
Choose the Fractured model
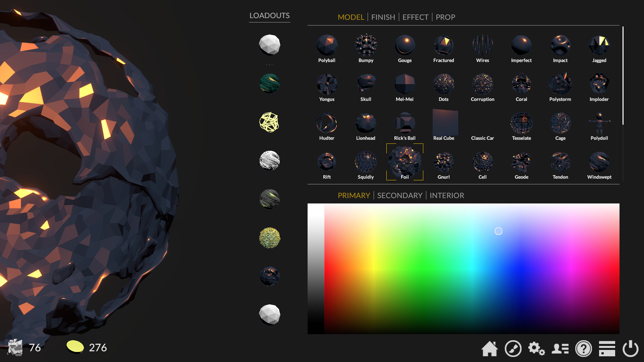point(443,45)
